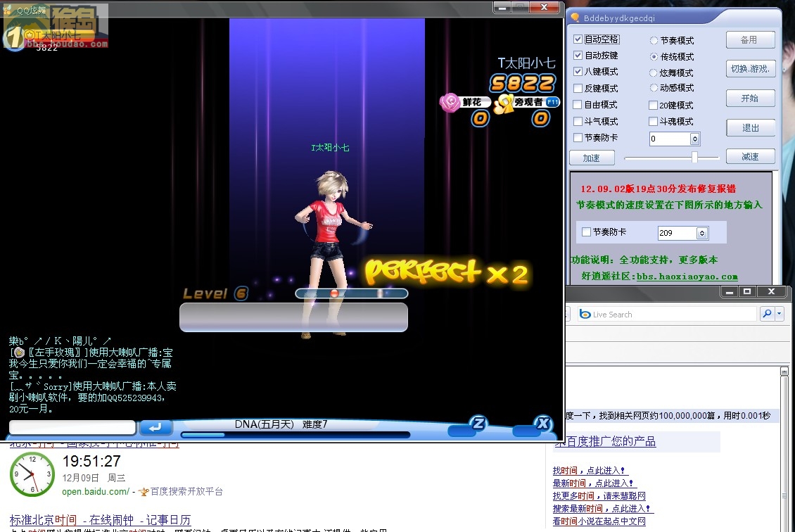
Task: Click the song title DNA(五月天) 难度7
Action: 281,424
